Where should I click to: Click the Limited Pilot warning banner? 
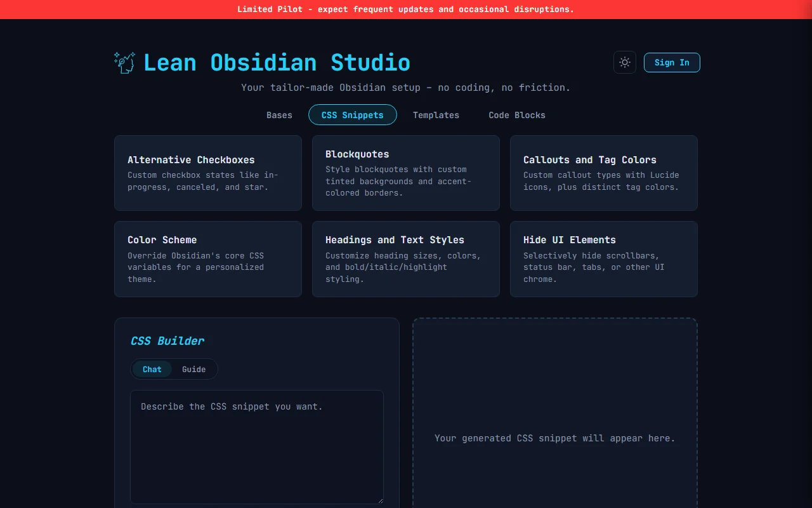click(x=405, y=9)
